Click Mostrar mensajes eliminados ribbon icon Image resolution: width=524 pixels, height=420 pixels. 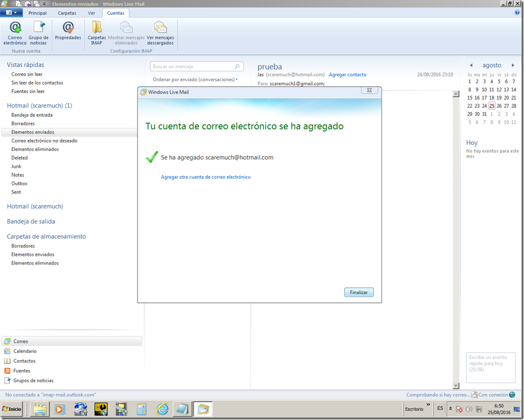pos(126,33)
